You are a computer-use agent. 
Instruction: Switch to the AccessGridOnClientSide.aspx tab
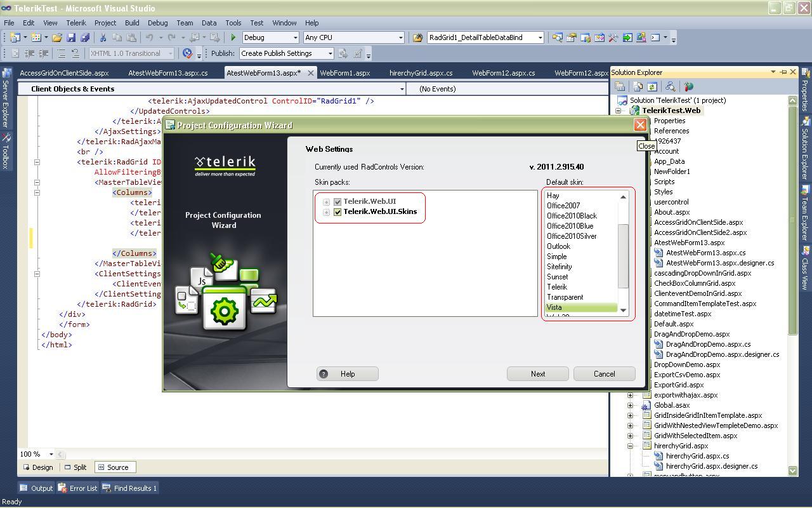click(x=64, y=73)
